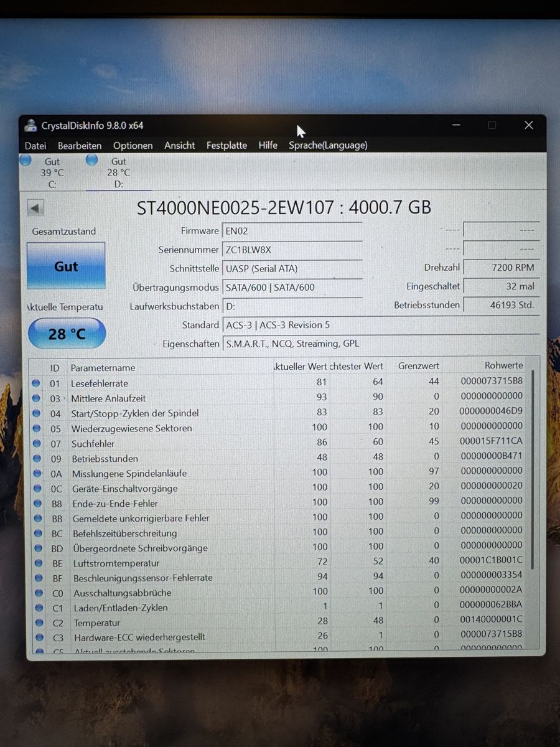Image resolution: width=560 pixels, height=747 pixels.
Task: Click the previous disk arrow button
Action: pos(36,208)
